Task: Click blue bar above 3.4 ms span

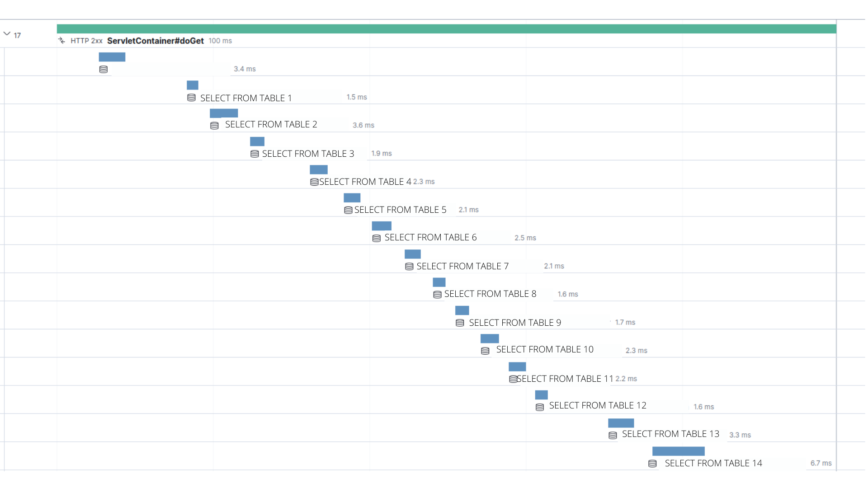Action: click(x=112, y=57)
